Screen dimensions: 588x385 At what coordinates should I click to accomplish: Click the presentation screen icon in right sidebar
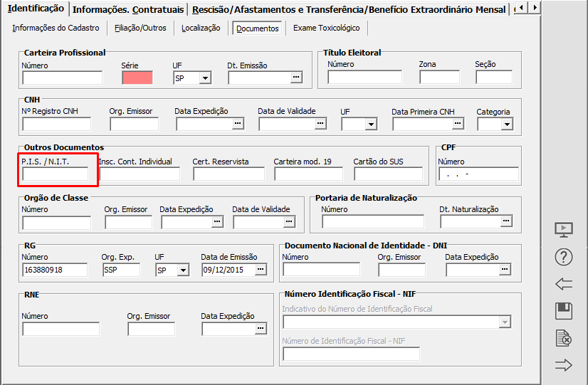click(563, 230)
